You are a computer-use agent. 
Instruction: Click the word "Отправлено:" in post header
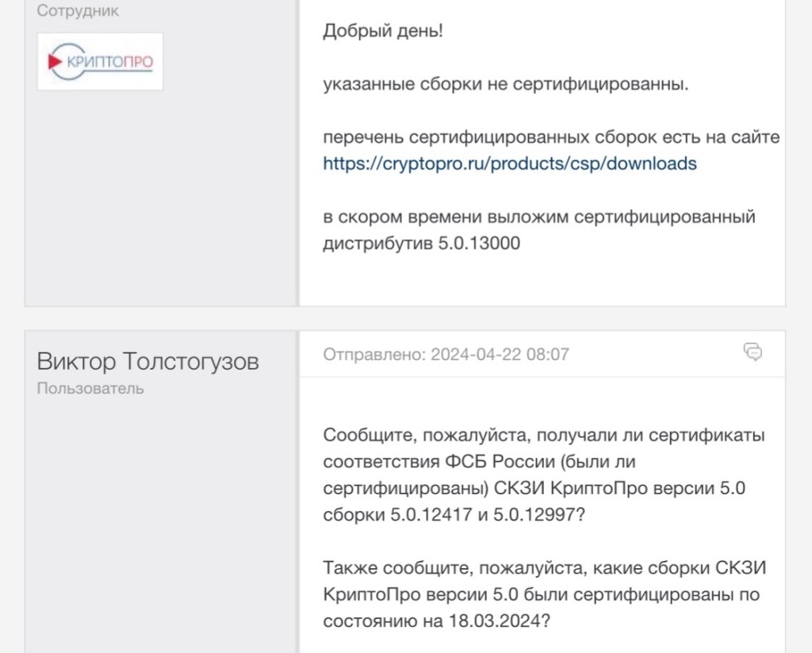(x=374, y=355)
